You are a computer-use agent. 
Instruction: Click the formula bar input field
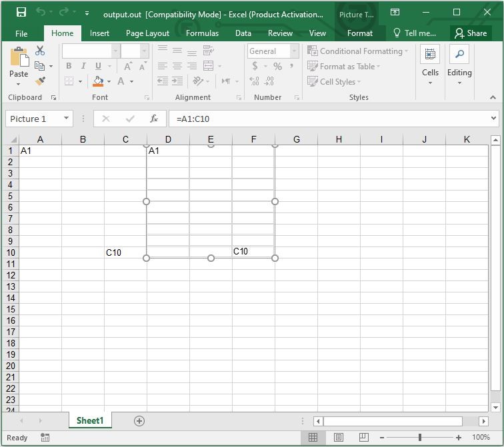[327, 119]
